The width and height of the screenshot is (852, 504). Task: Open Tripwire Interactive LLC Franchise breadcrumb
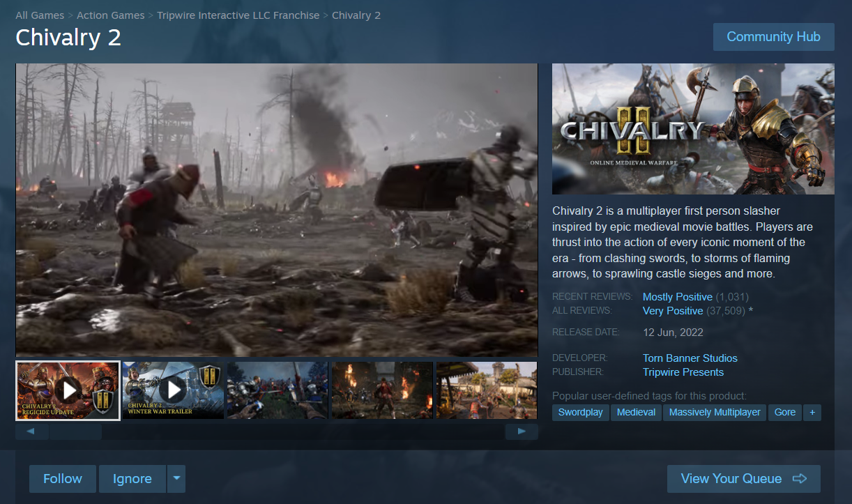pos(238,15)
